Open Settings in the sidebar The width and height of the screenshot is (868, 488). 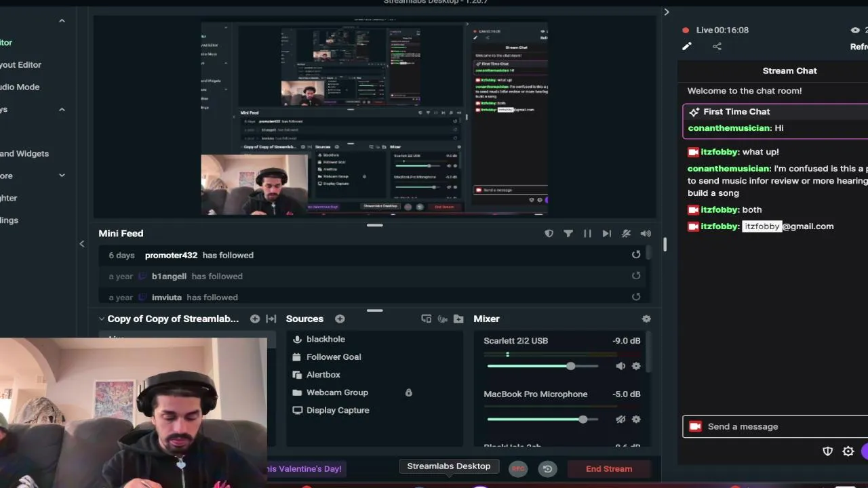pos(9,220)
